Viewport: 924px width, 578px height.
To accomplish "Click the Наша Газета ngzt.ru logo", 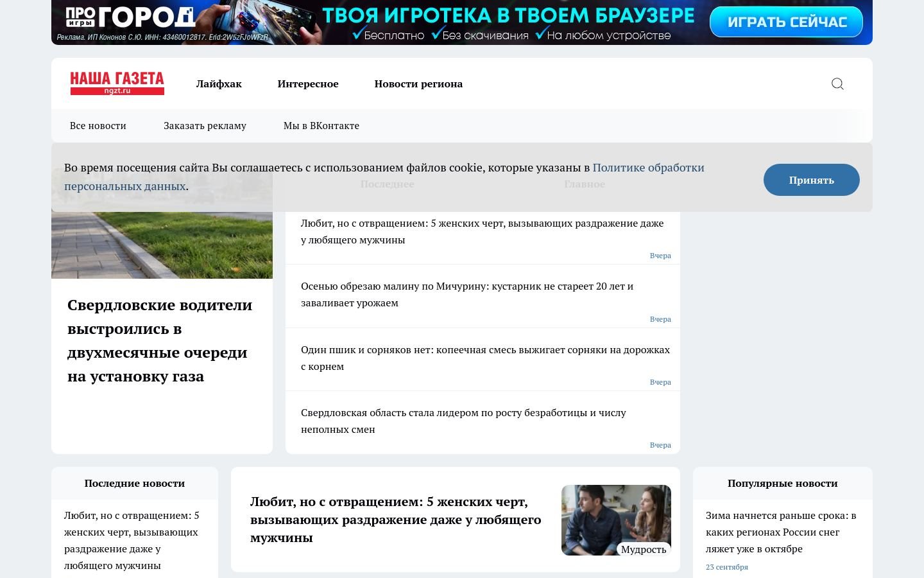I will pyautogui.click(x=117, y=83).
